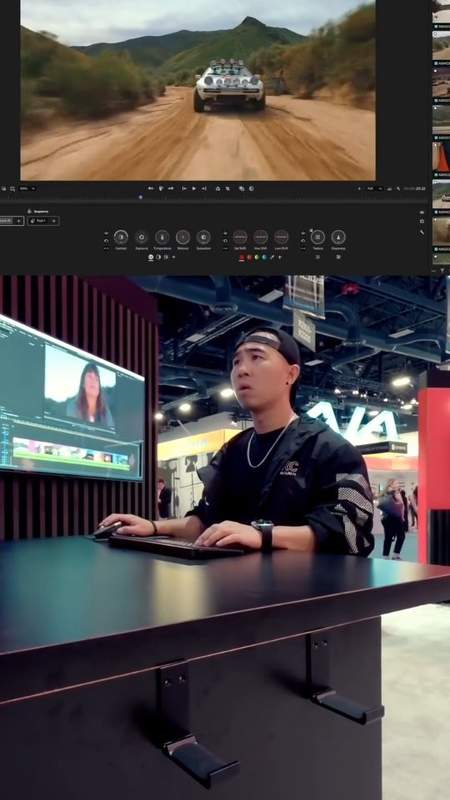Click the second icon at bottom-left of preview

12,188
